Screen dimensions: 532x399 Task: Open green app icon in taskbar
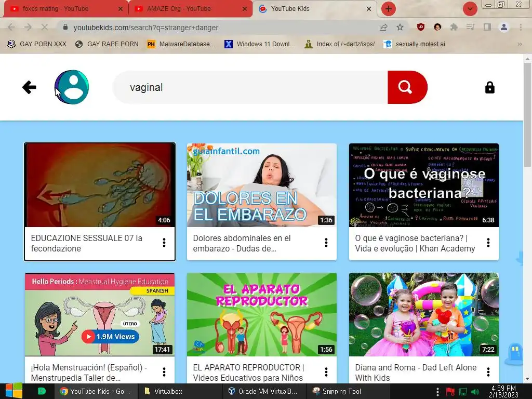coord(42,391)
